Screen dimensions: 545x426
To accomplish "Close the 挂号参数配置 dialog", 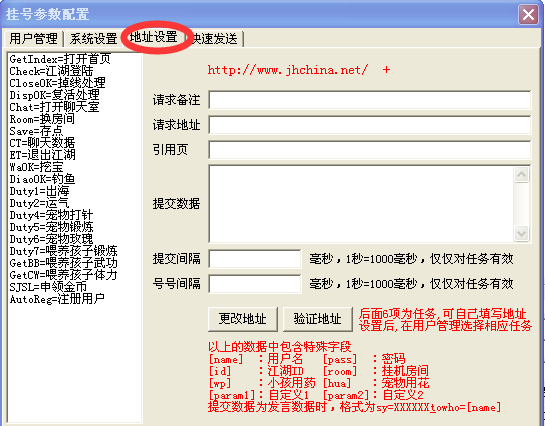I will [x=528, y=15].
